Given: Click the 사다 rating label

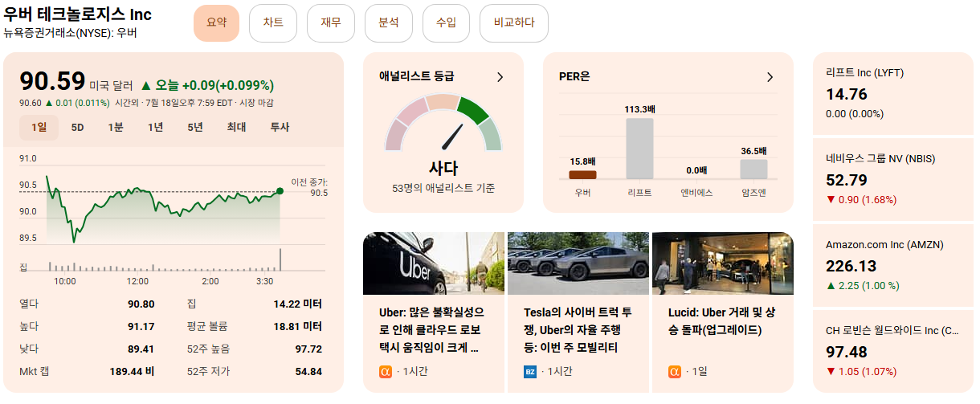Looking at the screenshot, I should [x=443, y=168].
